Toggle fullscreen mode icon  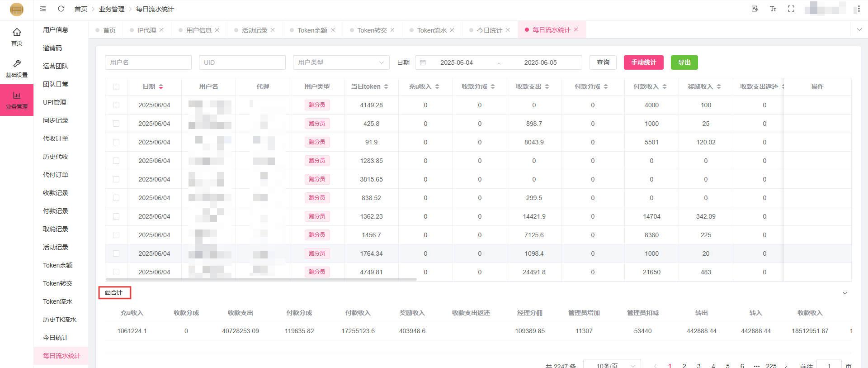click(791, 9)
